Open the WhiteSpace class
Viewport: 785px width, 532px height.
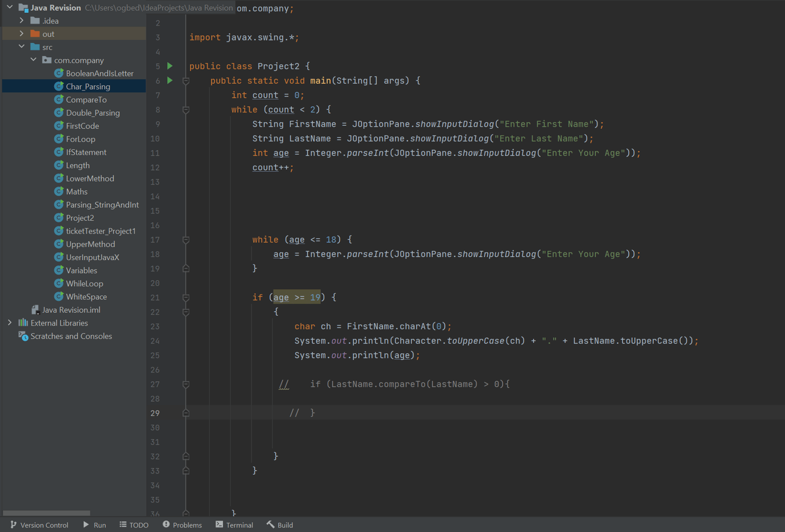(x=86, y=296)
